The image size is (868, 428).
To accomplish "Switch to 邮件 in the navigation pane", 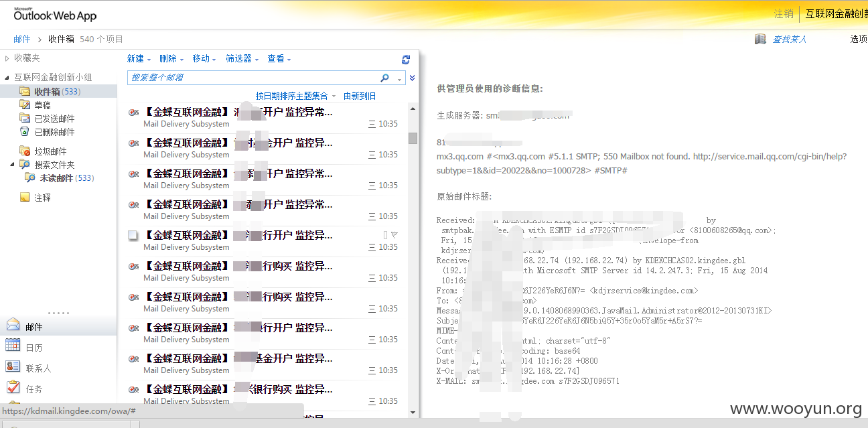I will point(58,327).
